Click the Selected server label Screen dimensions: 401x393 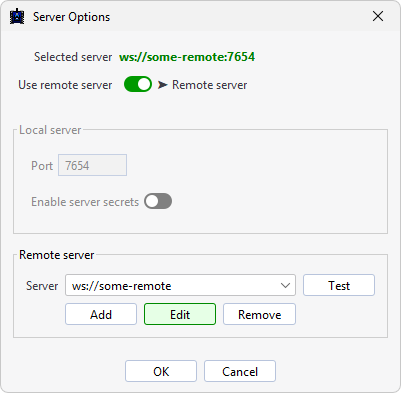73,57
